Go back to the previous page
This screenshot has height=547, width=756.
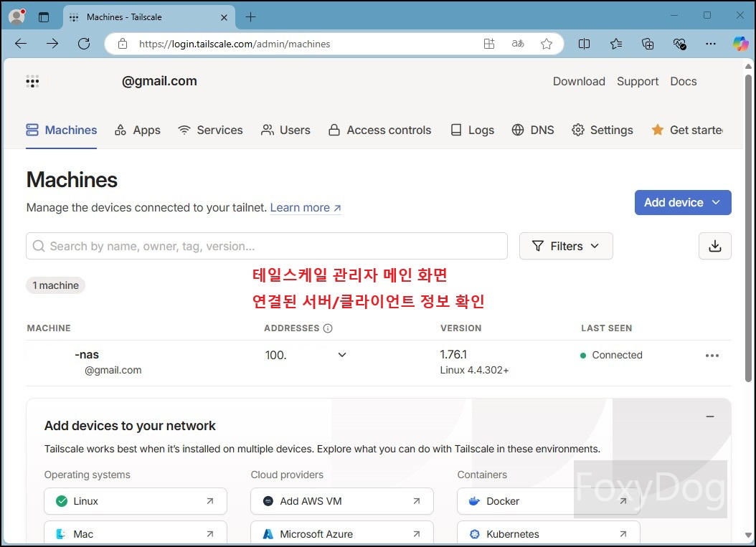[x=21, y=44]
